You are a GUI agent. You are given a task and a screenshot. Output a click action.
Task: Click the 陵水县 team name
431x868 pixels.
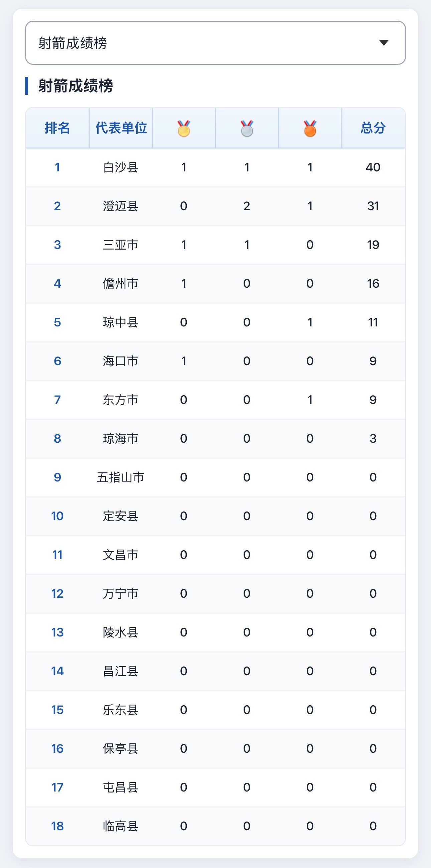(x=121, y=632)
